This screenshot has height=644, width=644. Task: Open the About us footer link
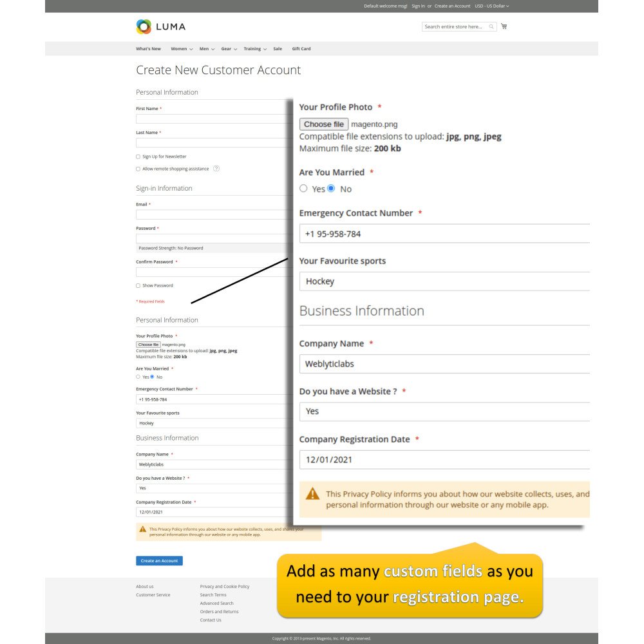144,587
